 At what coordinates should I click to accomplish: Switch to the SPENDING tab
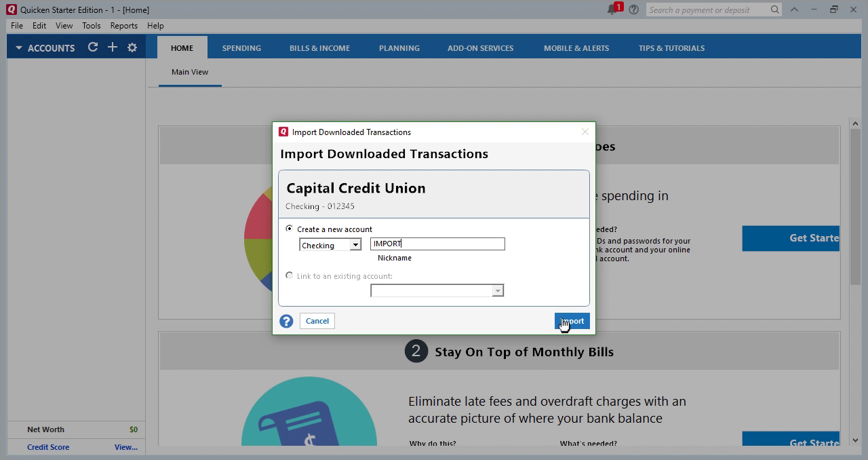(x=241, y=48)
